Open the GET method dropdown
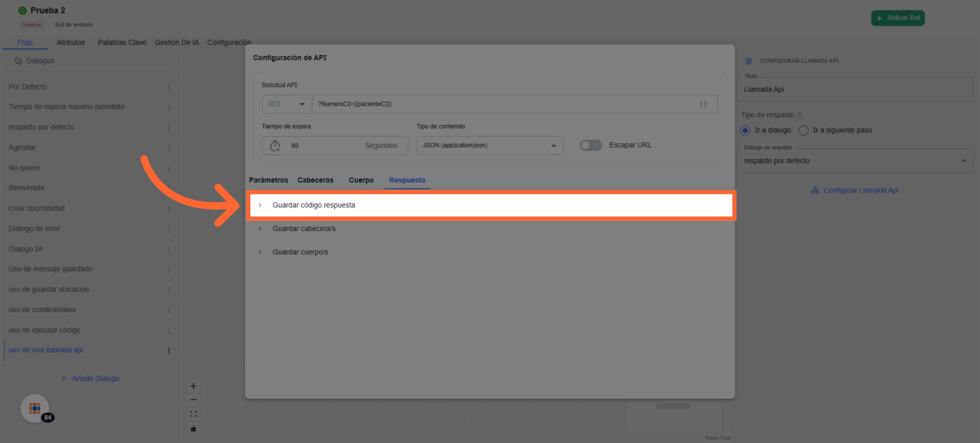Viewport: 980px width, 443px height. (x=286, y=104)
